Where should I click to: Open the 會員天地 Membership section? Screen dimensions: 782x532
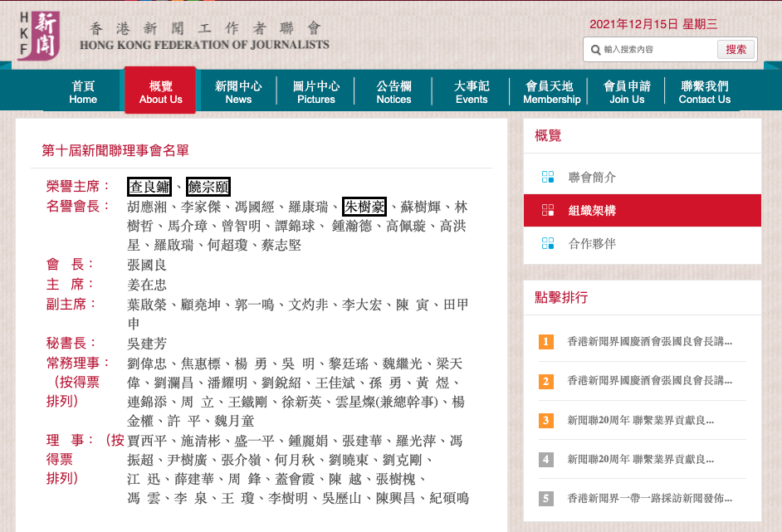[550, 92]
